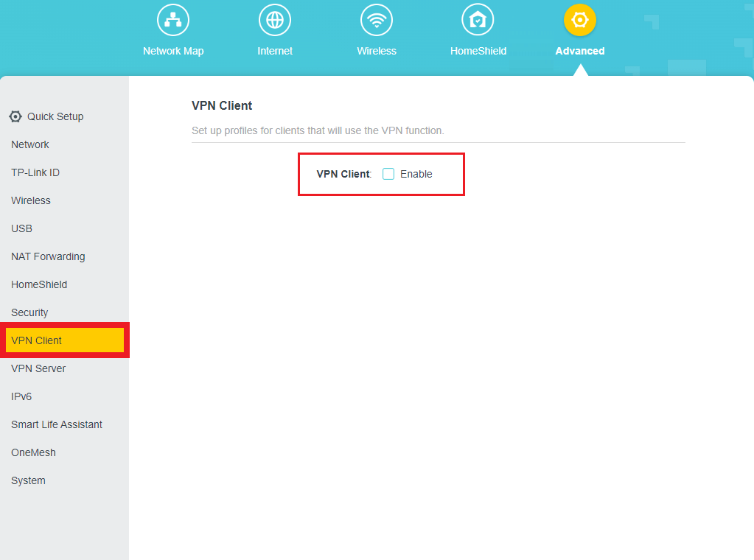Select OneMesh in the sidebar
The width and height of the screenshot is (754, 560).
tap(33, 452)
